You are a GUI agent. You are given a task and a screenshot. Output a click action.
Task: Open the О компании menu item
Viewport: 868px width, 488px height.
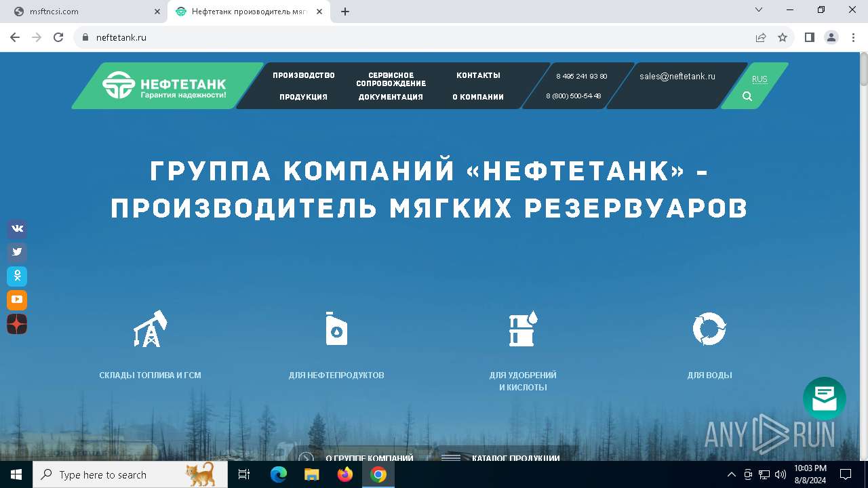(478, 97)
